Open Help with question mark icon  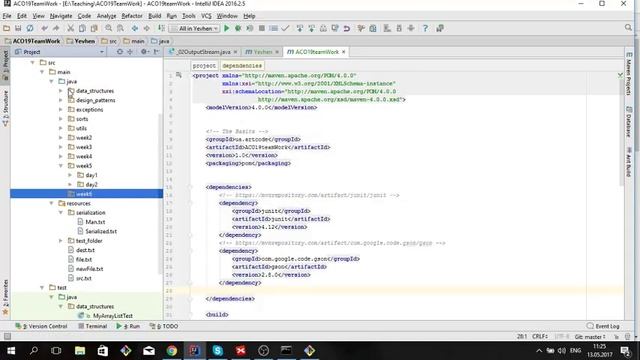point(425,28)
